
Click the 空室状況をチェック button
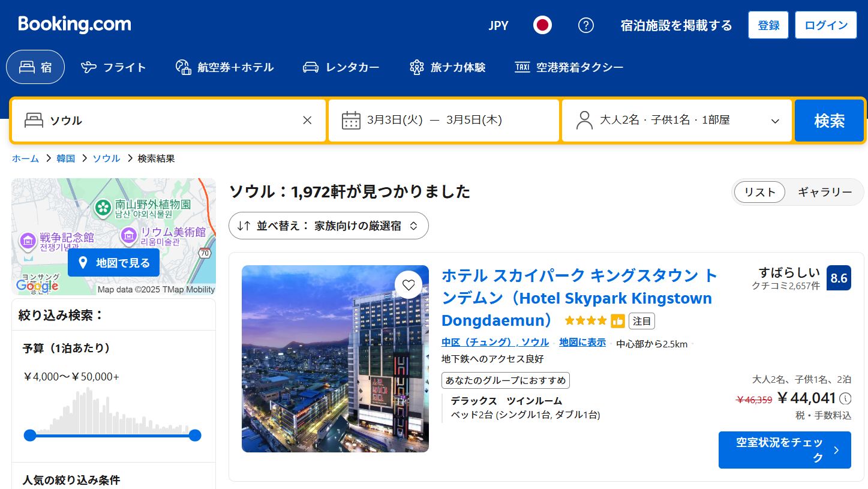point(785,449)
